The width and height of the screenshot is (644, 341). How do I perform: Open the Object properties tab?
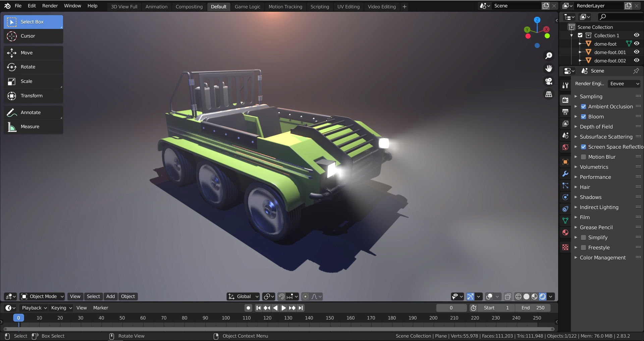565,162
